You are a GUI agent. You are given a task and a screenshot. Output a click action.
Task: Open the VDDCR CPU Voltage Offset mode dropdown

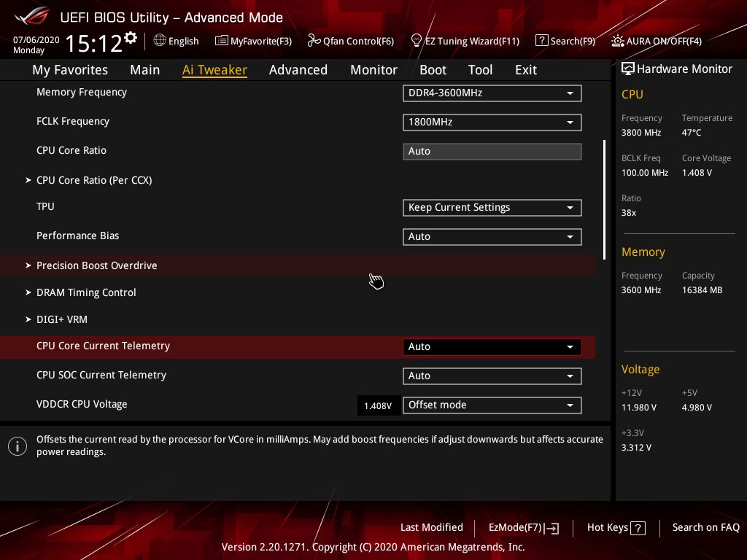492,405
